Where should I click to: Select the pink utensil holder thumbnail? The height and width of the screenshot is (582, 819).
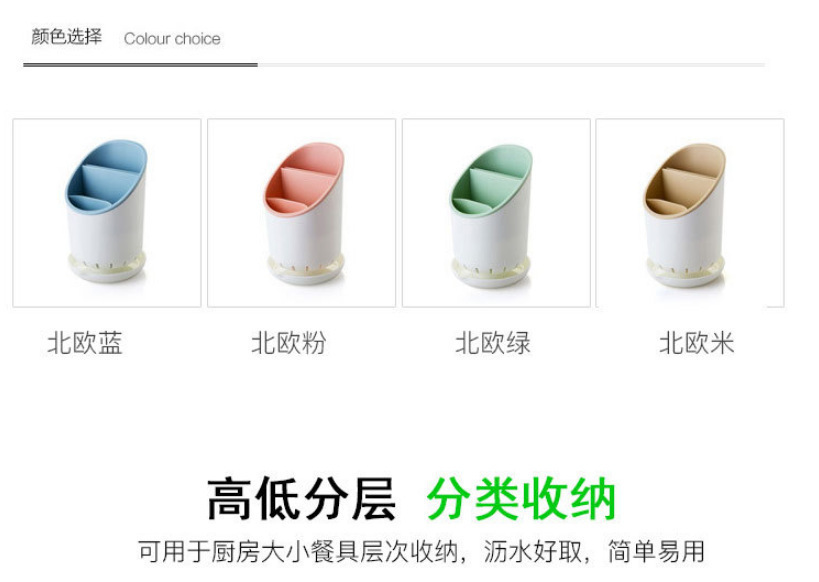point(301,213)
